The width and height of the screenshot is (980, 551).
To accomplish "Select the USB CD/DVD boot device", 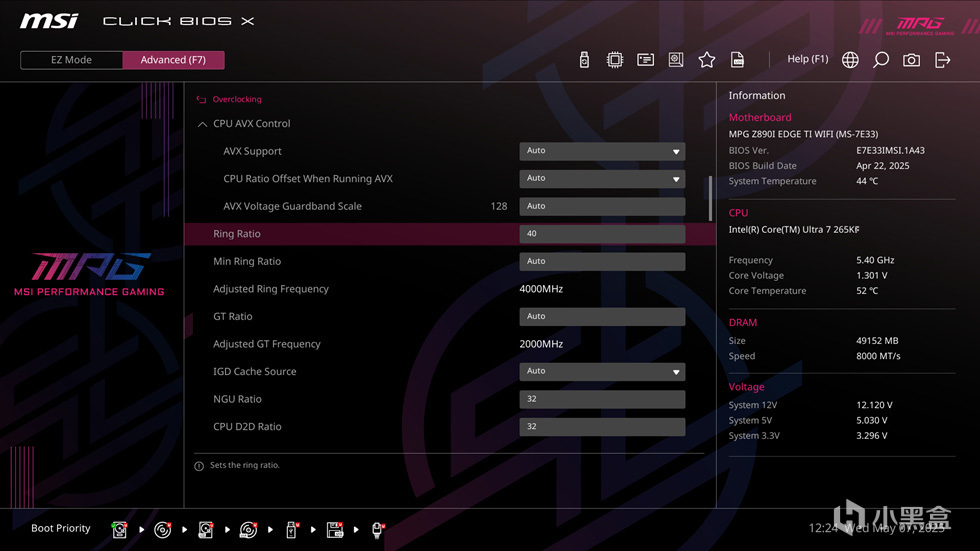I will coord(248,530).
